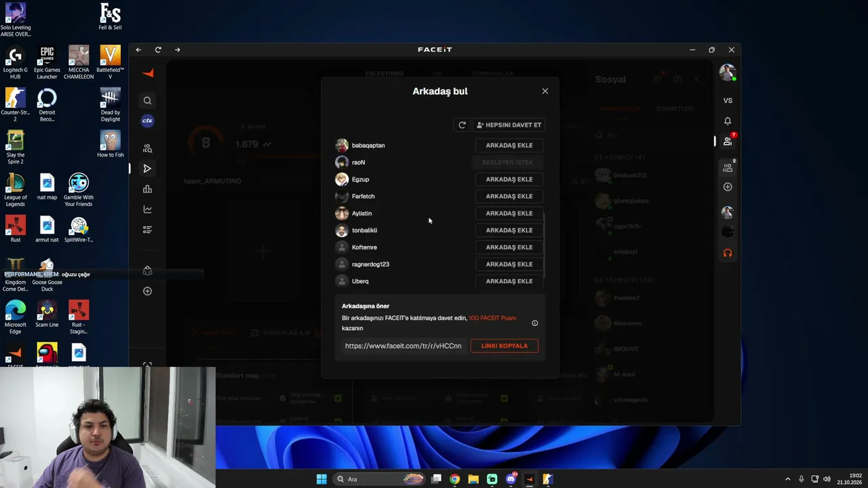Open the team group icon in sidebar
Image resolution: width=868 pixels, height=488 pixels.
pos(147,270)
